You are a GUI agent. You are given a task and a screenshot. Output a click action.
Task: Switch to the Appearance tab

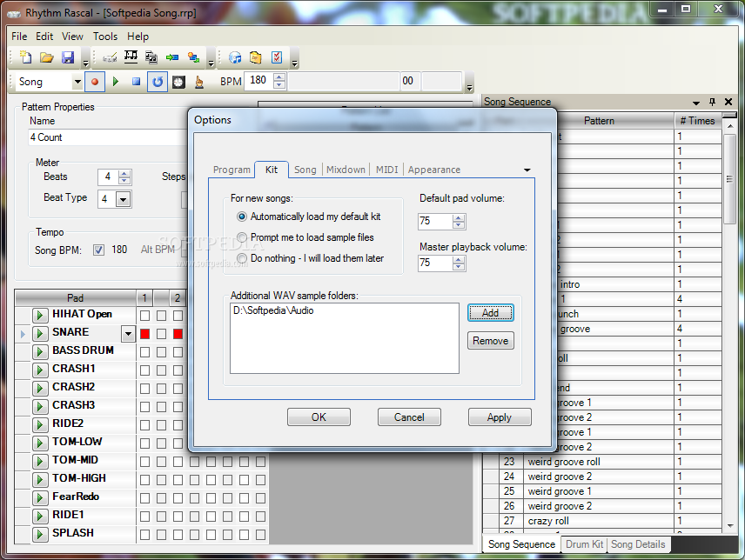(433, 170)
